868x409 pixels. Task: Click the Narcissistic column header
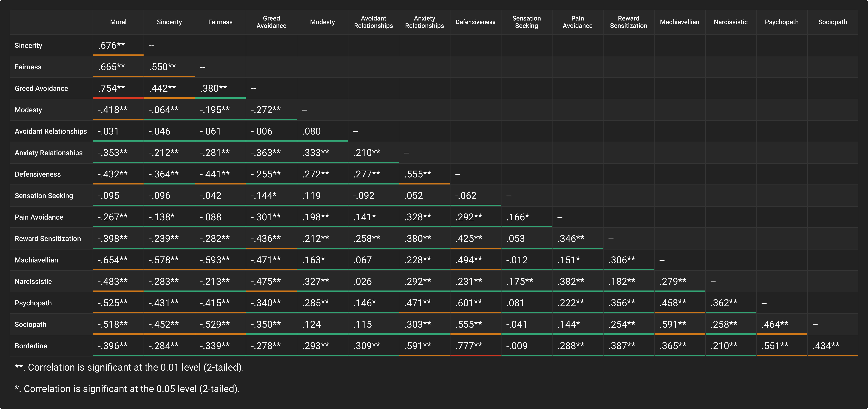pos(731,22)
